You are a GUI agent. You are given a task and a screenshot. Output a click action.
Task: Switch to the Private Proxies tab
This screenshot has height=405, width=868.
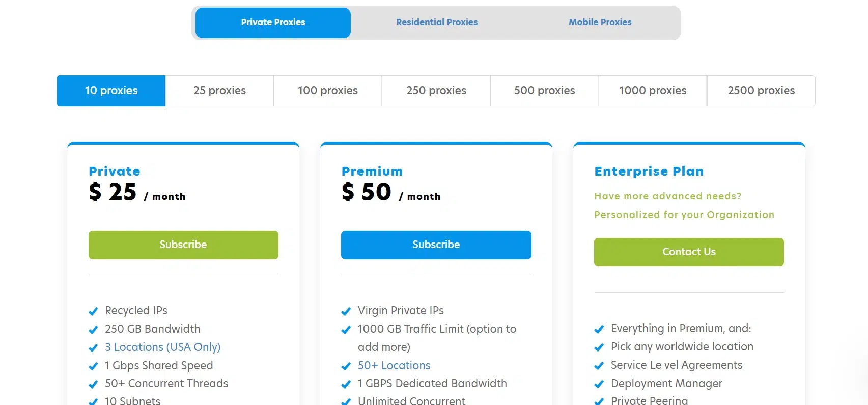pos(273,22)
